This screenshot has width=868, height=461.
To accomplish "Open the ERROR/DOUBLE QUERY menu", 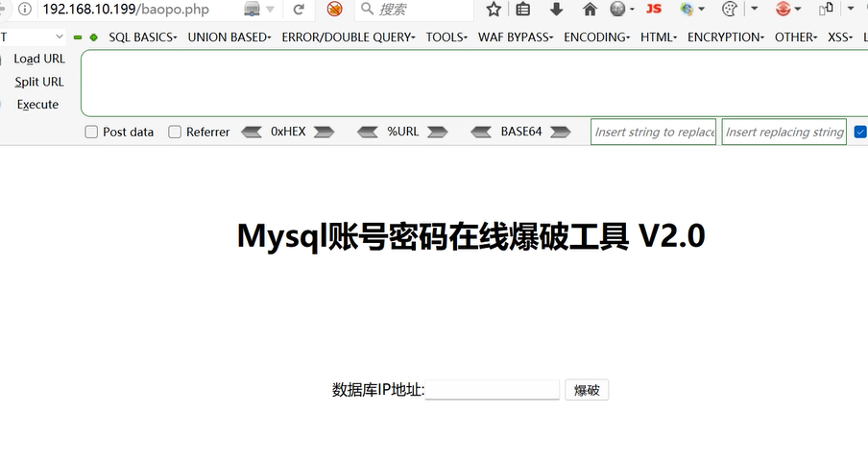I will point(349,37).
